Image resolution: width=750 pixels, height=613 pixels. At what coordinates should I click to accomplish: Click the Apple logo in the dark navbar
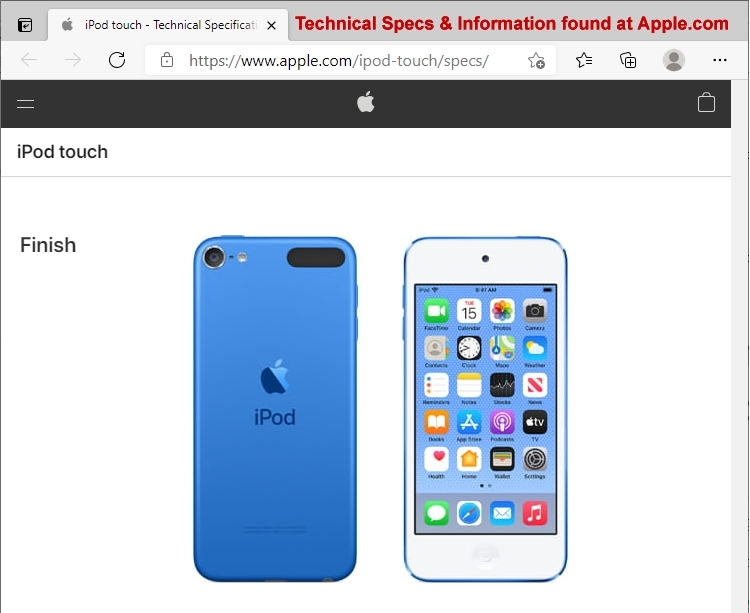[366, 102]
